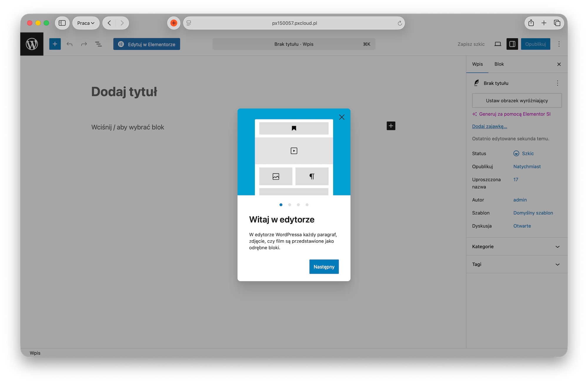588x384 pixels.
Task: Open the editor options three-dot menu
Action: [559, 44]
